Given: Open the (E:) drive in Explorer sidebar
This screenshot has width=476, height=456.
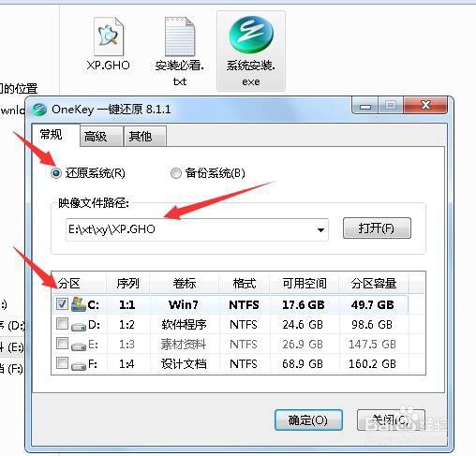Looking at the screenshot, I should [x=12, y=347].
